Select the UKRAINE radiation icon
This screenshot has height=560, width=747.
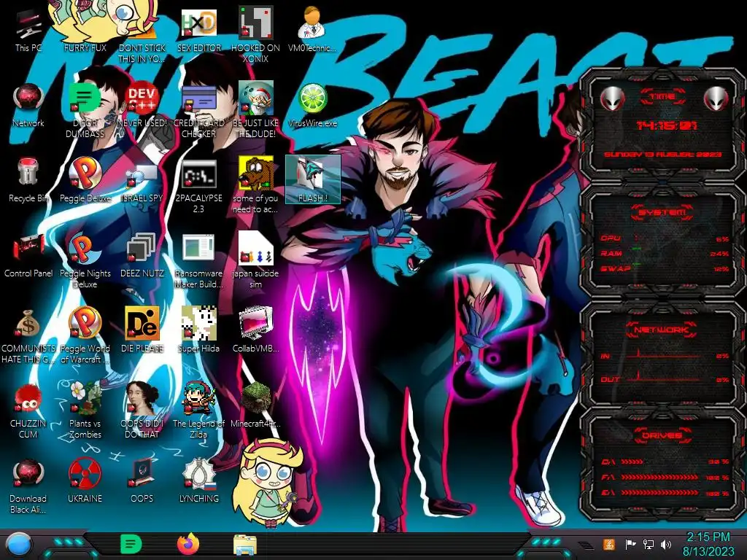click(85, 481)
